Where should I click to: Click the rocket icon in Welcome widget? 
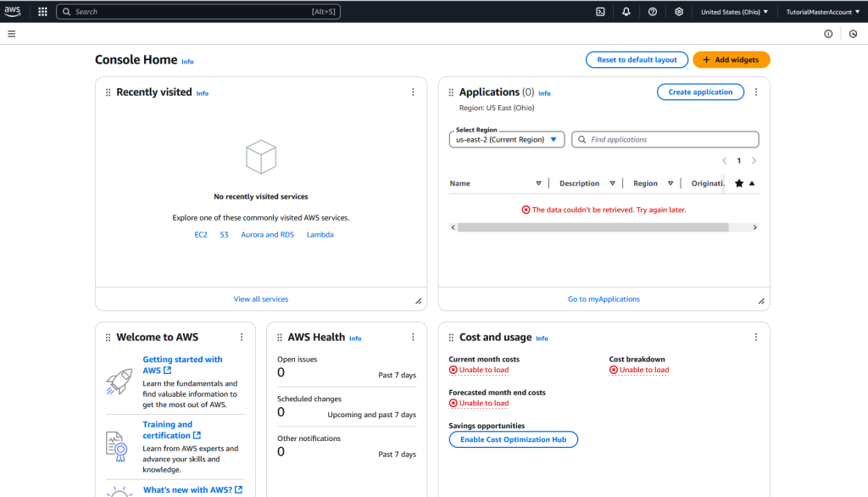tap(119, 381)
